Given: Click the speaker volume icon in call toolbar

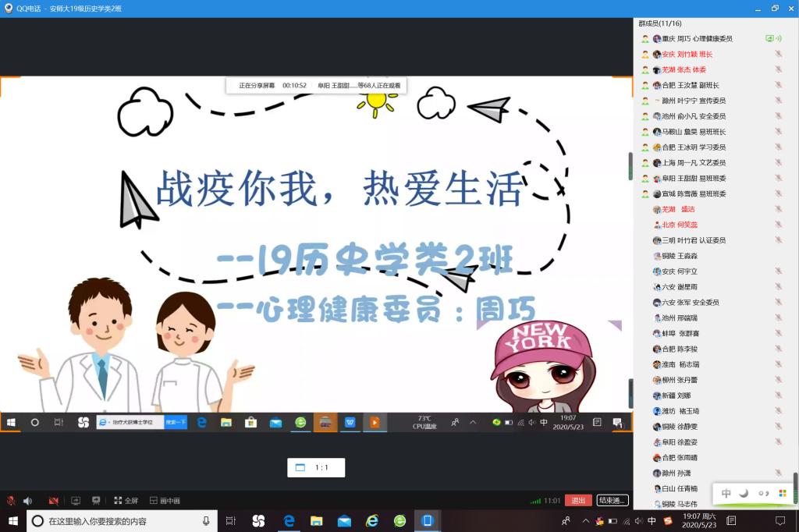Looking at the screenshot, I should coord(28,500).
